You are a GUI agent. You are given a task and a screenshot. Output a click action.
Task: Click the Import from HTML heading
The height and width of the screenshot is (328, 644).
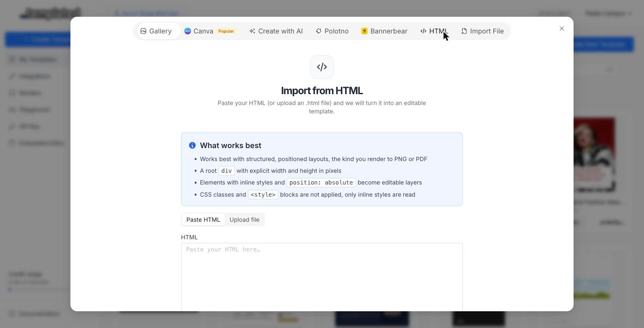point(322,91)
